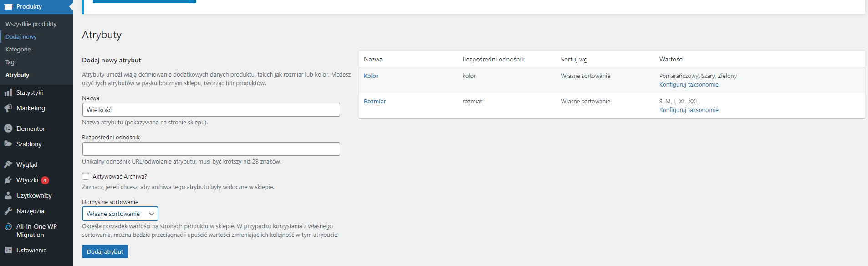Go to Wszystkie produkty submenu
Viewport: 868px width, 266px height.
(x=31, y=24)
